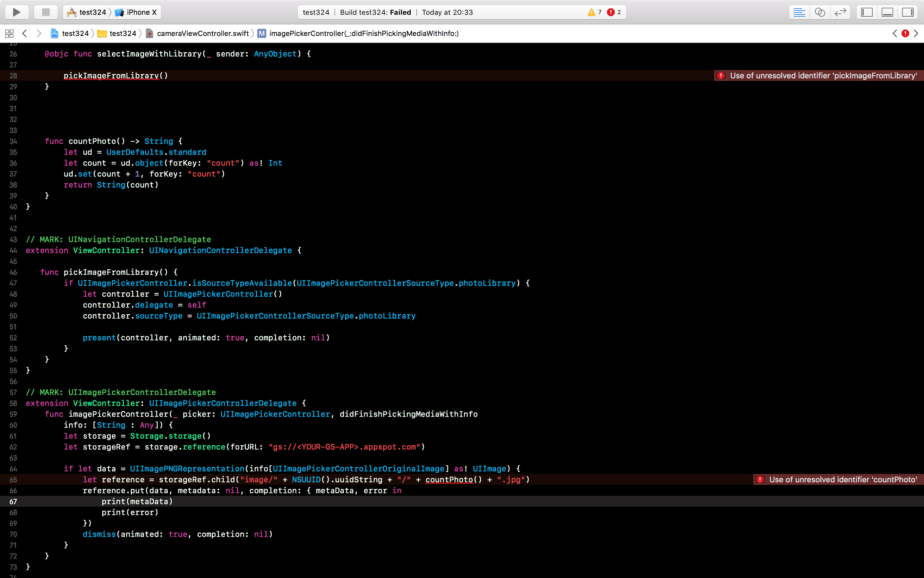Open the related items grid menu
The height and width of the screenshot is (578, 924).
(9, 34)
